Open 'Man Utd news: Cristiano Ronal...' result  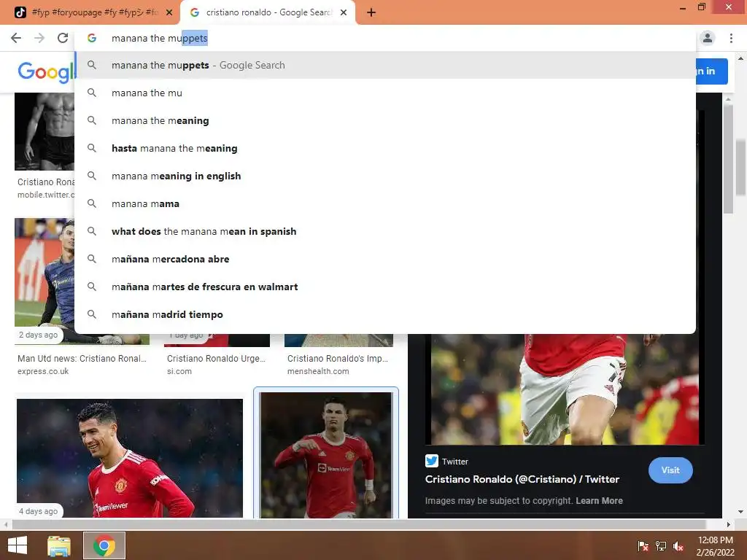[x=82, y=358]
